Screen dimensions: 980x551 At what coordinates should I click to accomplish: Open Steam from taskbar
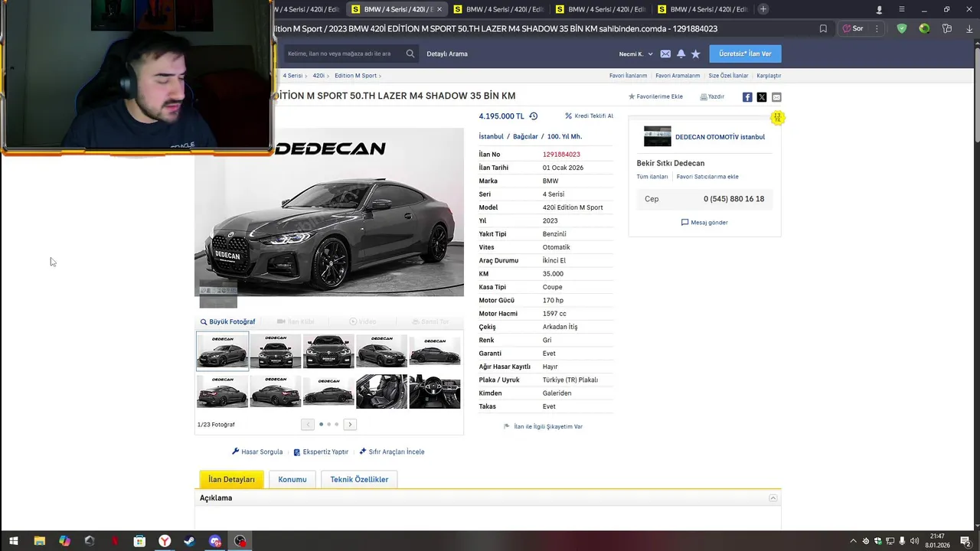[190, 541]
